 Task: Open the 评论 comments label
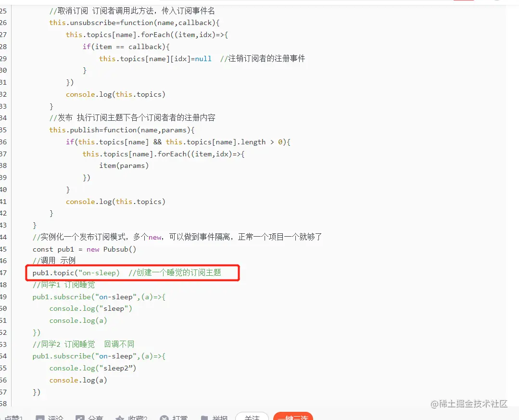click(56, 418)
